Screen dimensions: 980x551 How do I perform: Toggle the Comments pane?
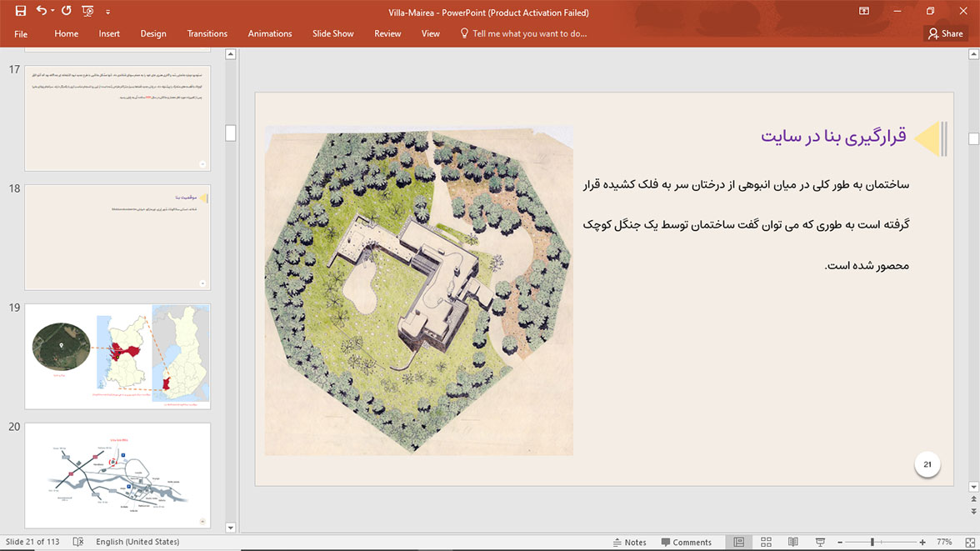point(687,542)
